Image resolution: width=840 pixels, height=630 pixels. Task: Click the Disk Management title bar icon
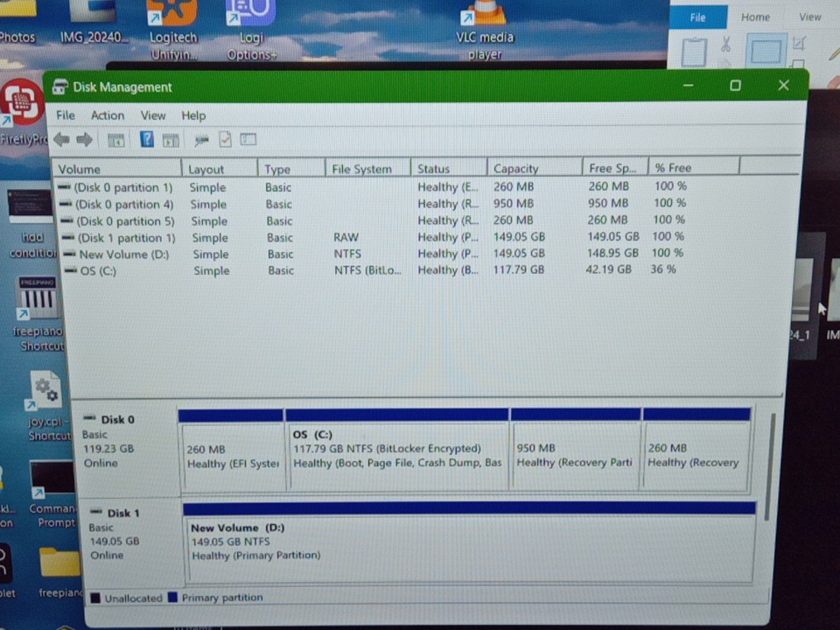[x=60, y=87]
